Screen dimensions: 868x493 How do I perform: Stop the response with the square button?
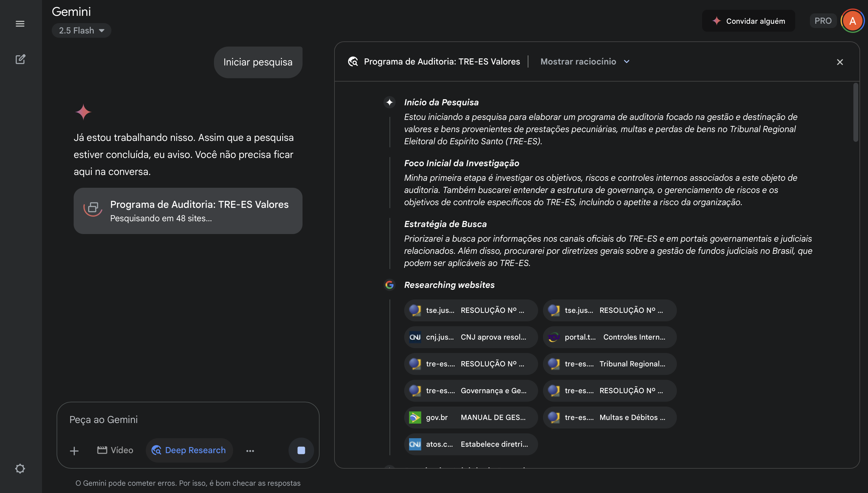click(301, 450)
